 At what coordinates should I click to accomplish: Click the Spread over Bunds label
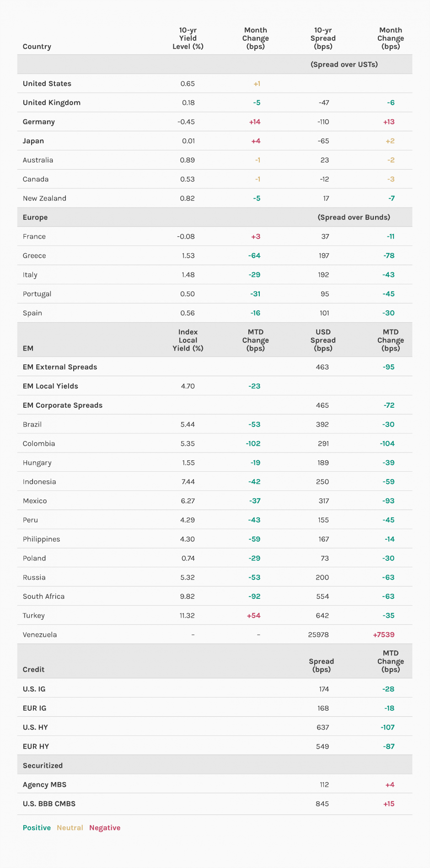click(x=354, y=218)
